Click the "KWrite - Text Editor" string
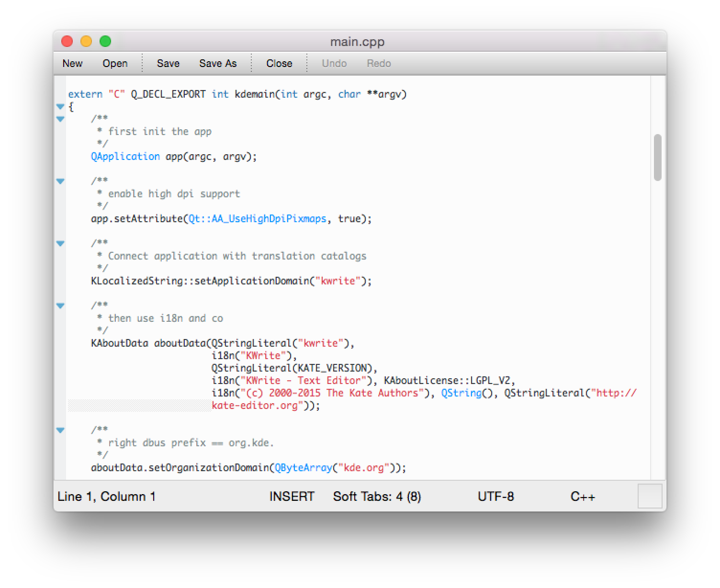Screen dimensions: 720x588 tap(304, 381)
